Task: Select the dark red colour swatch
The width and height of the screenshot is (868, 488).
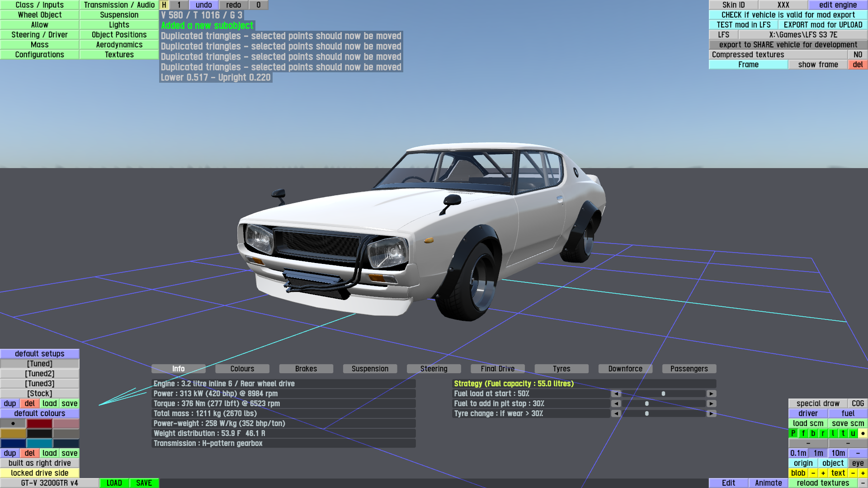Action: [39, 423]
